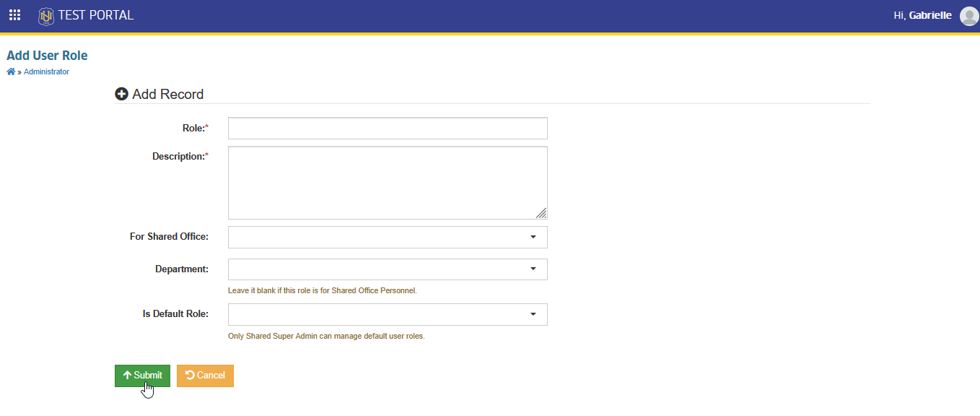Open the user avatar profile icon

[x=969, y=16]
